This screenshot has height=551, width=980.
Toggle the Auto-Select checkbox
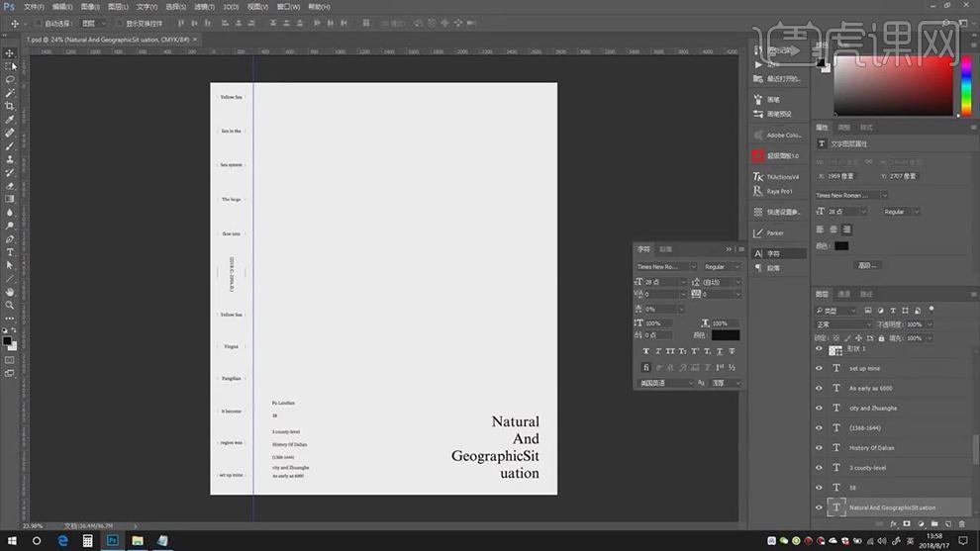coord(39,23)
